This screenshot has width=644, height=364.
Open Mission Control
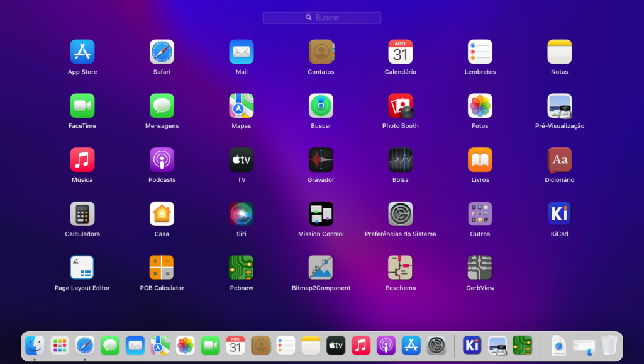pos(321,214)
